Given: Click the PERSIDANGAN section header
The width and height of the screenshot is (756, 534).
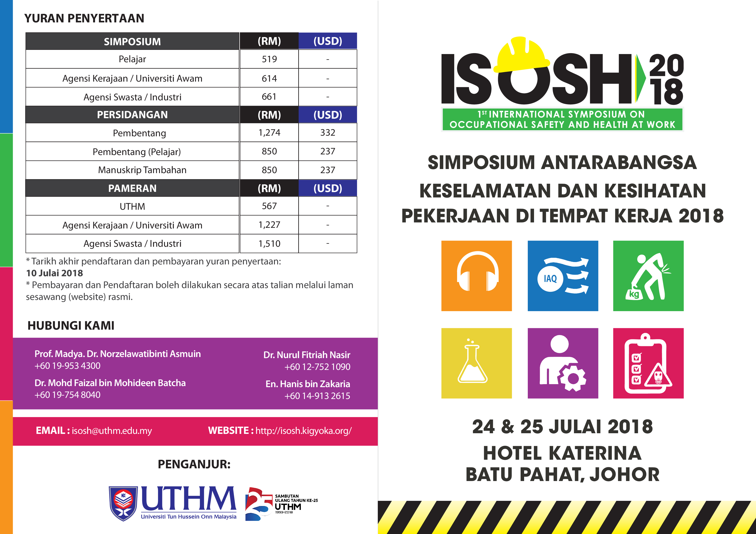Looking at the screenshot, I should pyautogui.click(x=132, y=115).
